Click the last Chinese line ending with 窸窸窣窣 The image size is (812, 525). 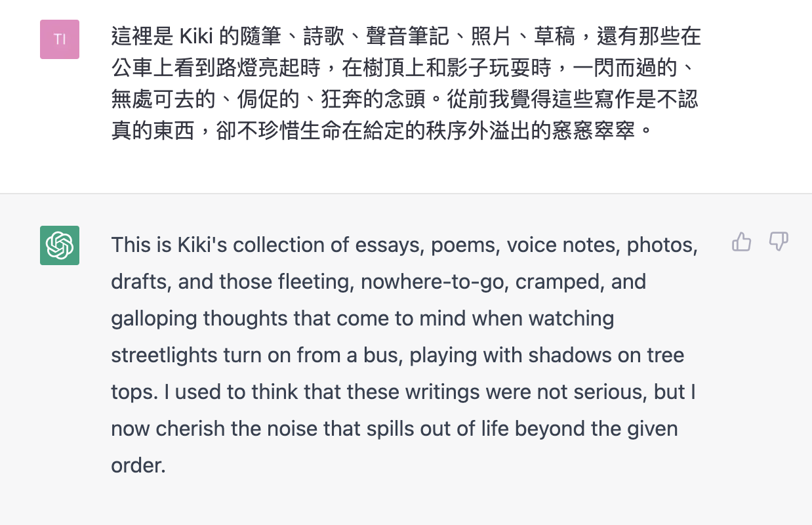[x=382, y=131]
